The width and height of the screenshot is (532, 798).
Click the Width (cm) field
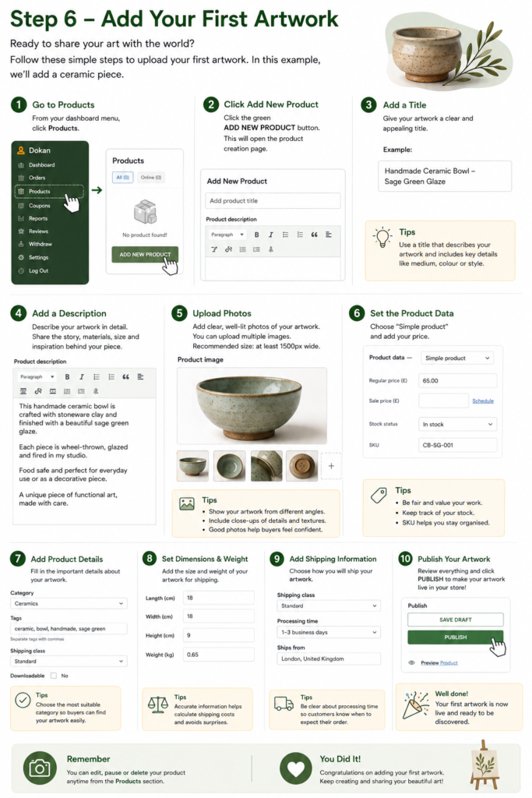[219, 616]
